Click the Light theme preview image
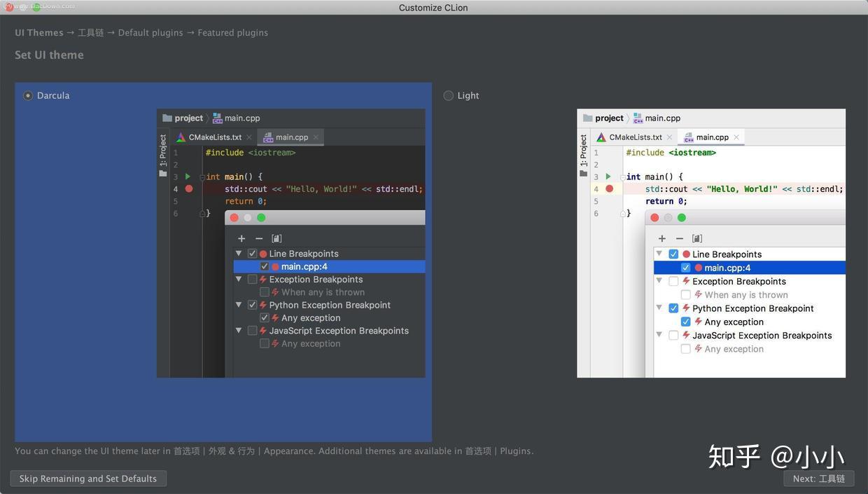Screen dimensions: 868x494 [x=711, y=243]
